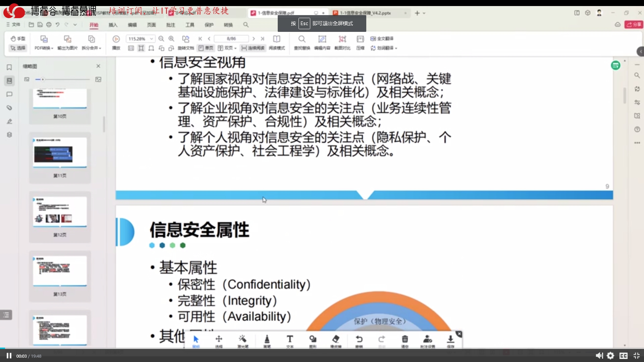The image size is (644, 362).
Task: Select 第12页 thumbnail
Action: coord(60,217)
